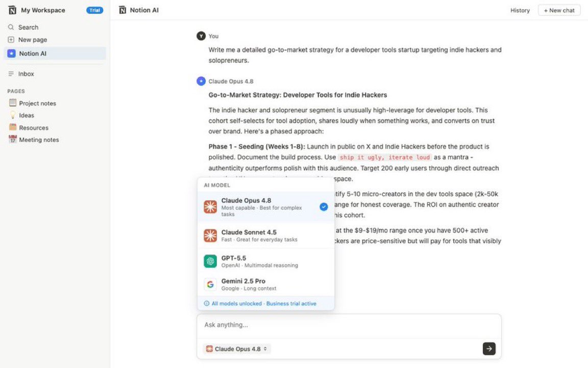Open chat History
The width and height of the screenshot is (588, 368).
520,10
